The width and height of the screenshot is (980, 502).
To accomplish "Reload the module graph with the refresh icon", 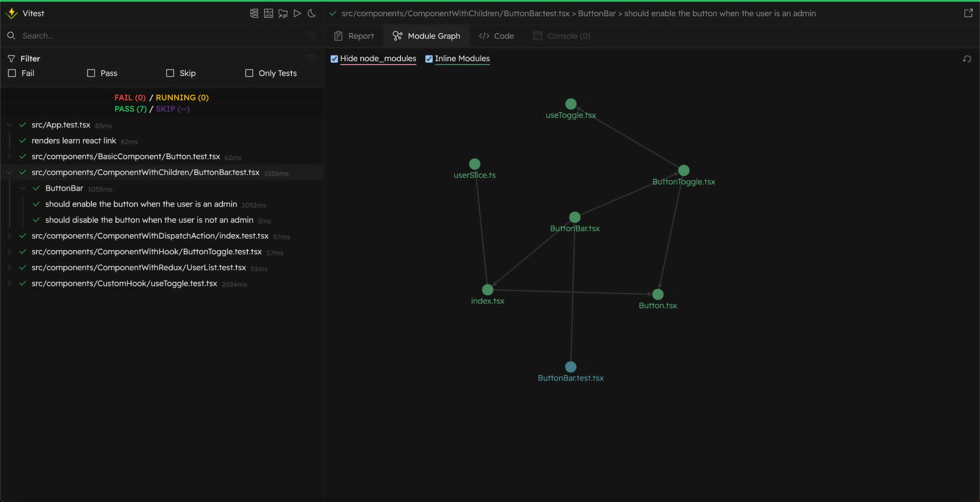I will click(967, 59).
